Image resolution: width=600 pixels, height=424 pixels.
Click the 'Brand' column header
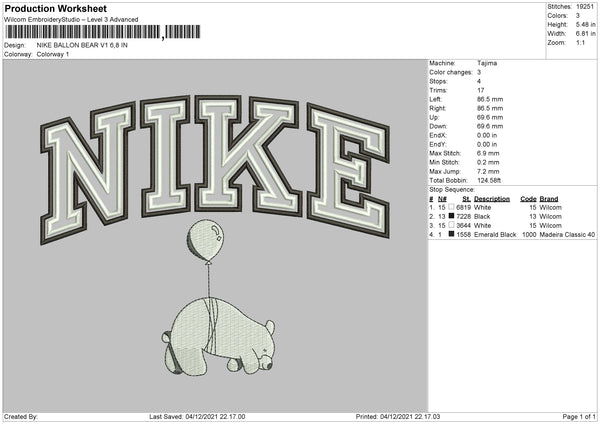pos(549,199)
